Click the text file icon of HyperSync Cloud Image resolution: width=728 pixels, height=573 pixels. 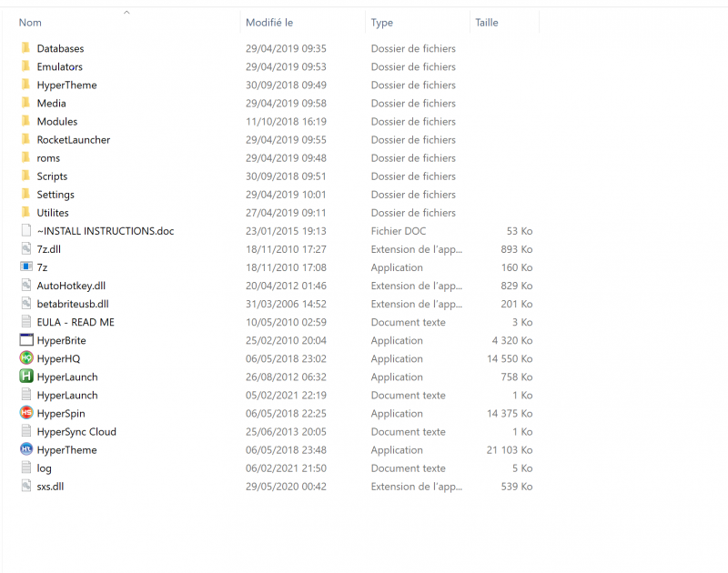(x=26, y=431)
